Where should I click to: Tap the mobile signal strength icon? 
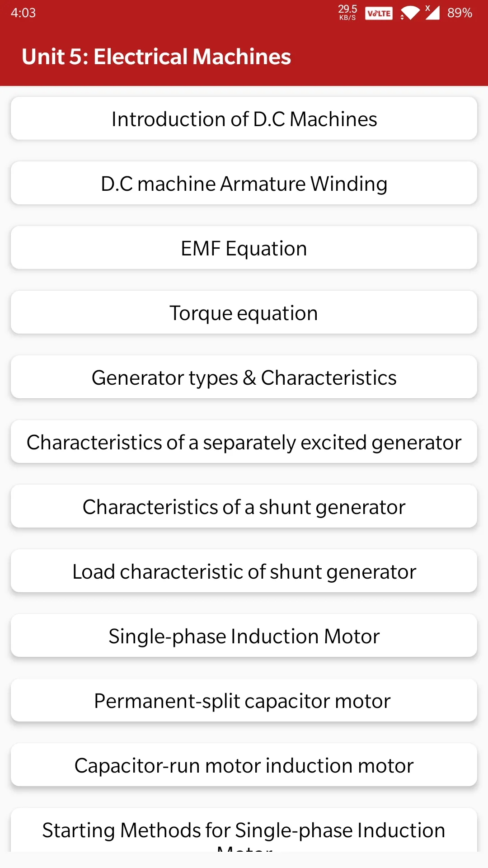tap(432, 13)
